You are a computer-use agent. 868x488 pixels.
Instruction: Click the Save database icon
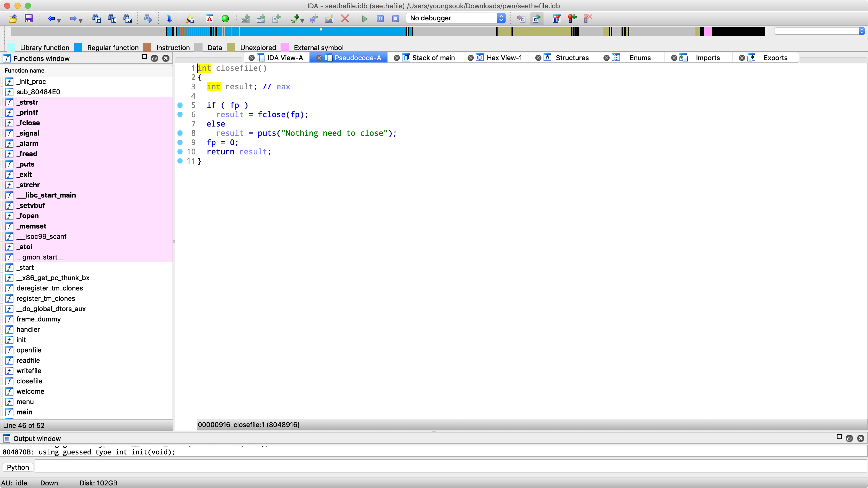[x=29, y=19]
